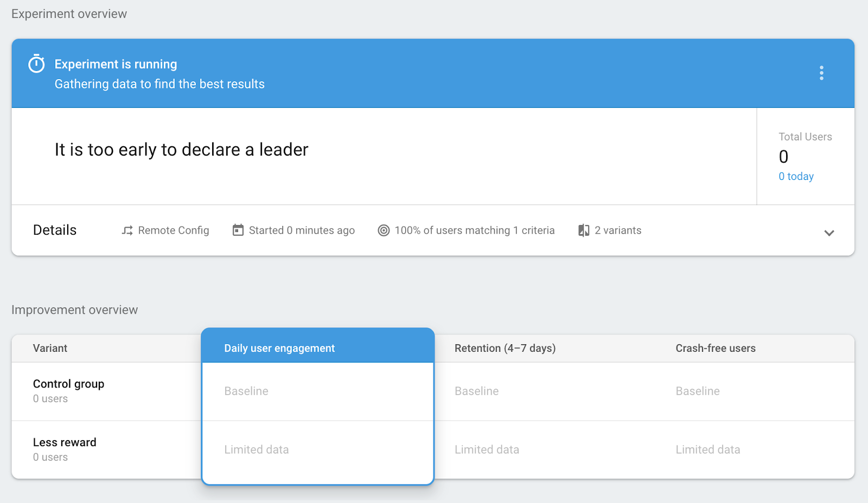Click "Started 0 minutes ago" text
868x503 pixels.
point(302,230)
